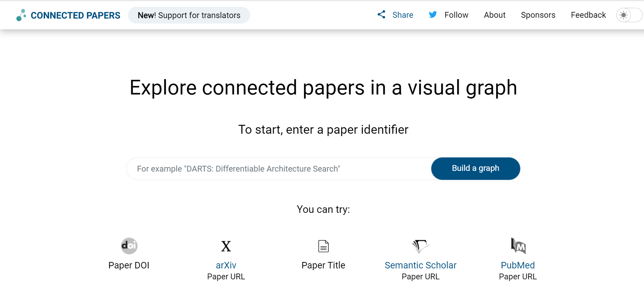Viewport: 644px width, 294px height.
Task: Open the Feedback menu item
Action: (588, 15)
